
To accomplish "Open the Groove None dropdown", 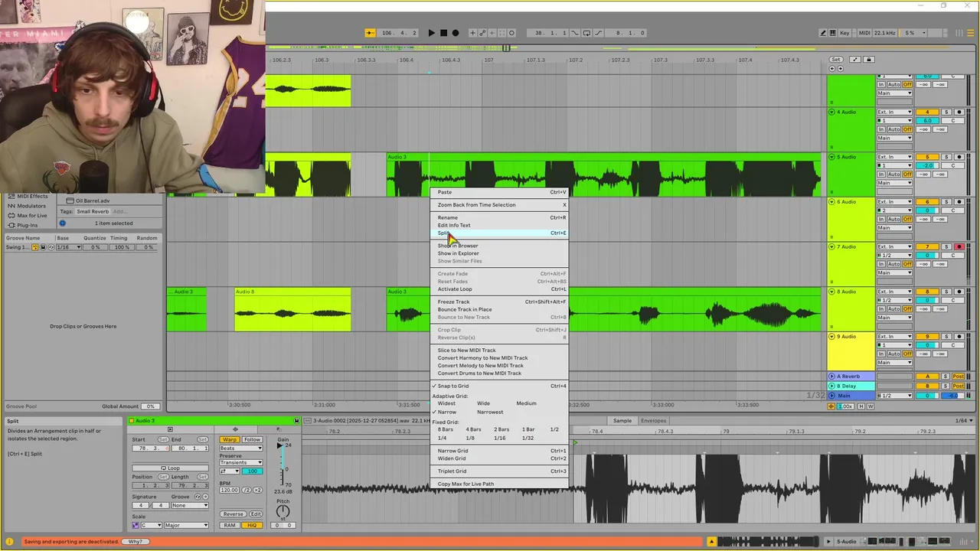I will (189, 505).
